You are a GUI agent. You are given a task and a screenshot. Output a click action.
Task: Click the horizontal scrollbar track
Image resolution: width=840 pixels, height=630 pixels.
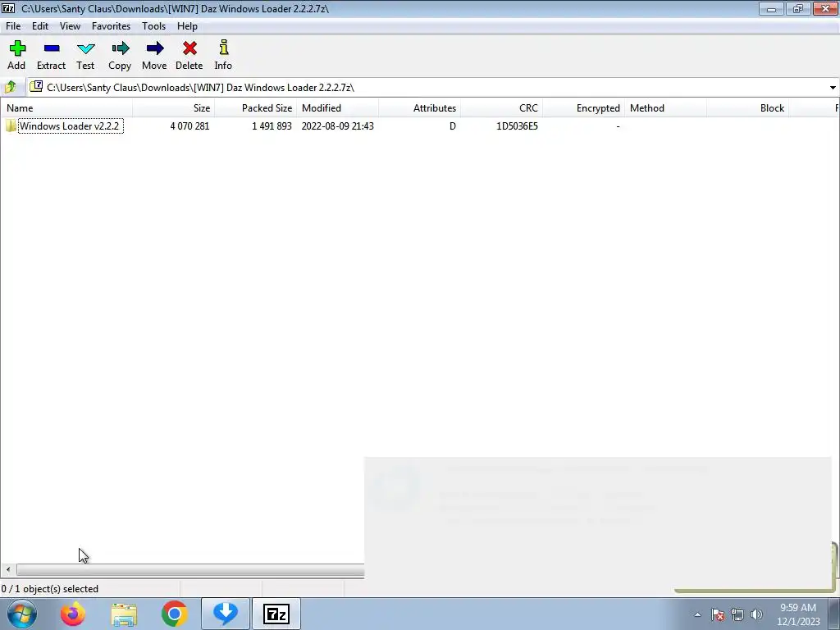(190, 569)
